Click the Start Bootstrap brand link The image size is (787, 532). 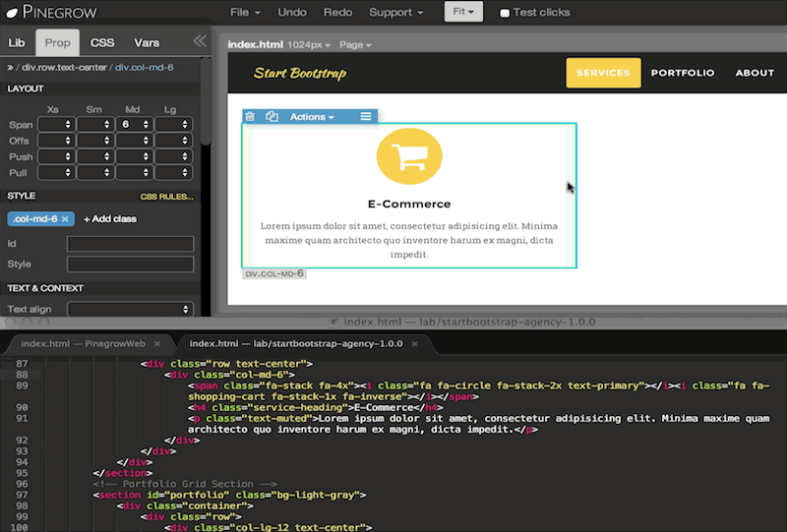point(300,74)
